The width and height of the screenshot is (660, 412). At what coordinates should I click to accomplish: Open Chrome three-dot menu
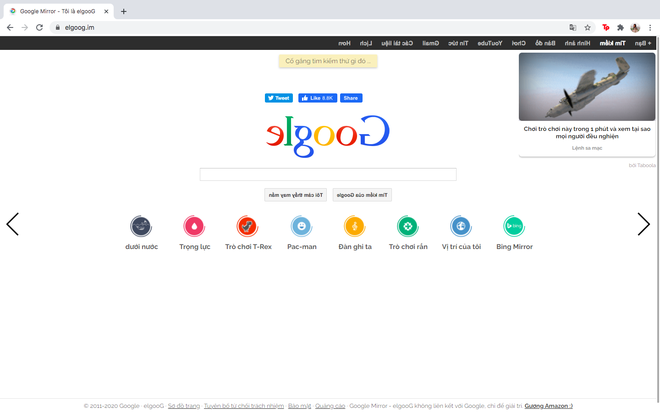650,27
